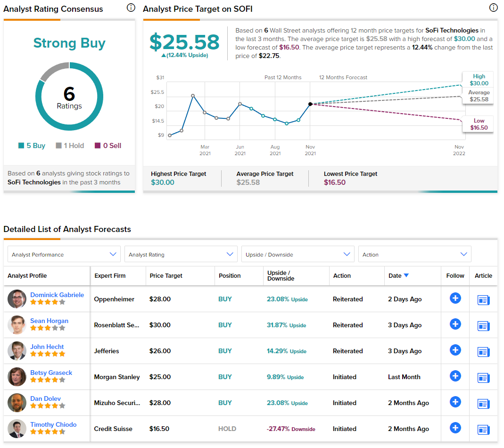
Task: Open article icon in Timothy Chiodo row
Action: [483, 430]
